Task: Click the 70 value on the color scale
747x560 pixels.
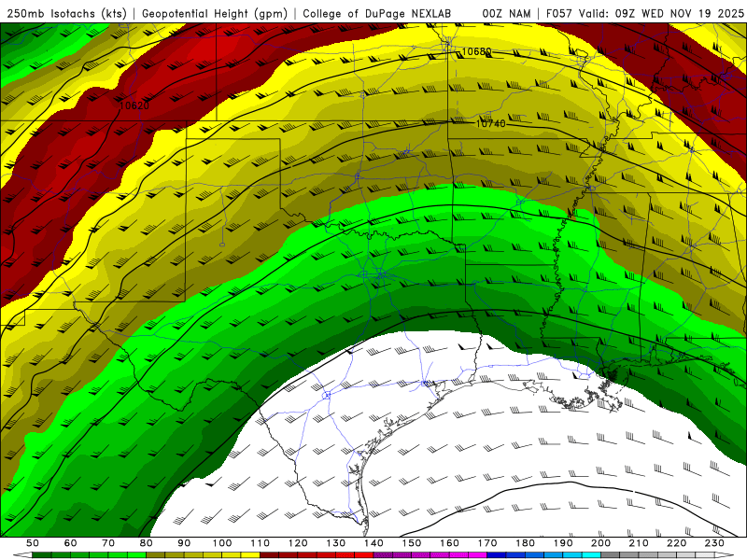Action: [108, 543]
